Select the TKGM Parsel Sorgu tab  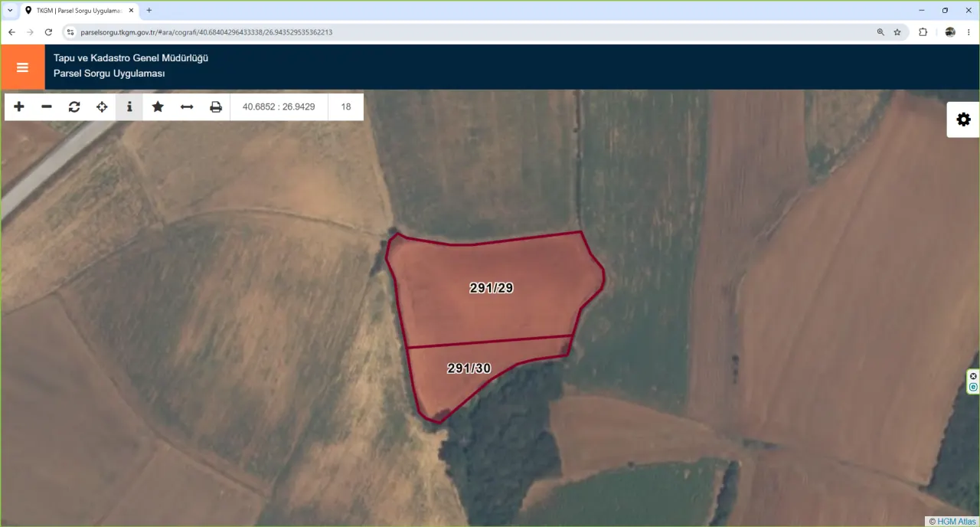pyautogui.click(x=79, y=10)
